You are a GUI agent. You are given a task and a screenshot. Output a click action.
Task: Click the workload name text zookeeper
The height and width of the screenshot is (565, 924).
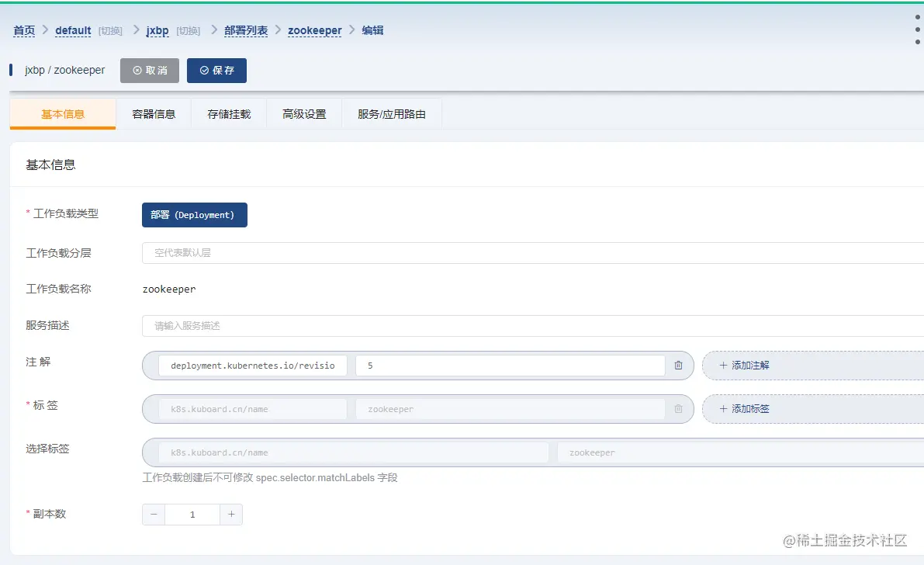click(x=169, y=289)
